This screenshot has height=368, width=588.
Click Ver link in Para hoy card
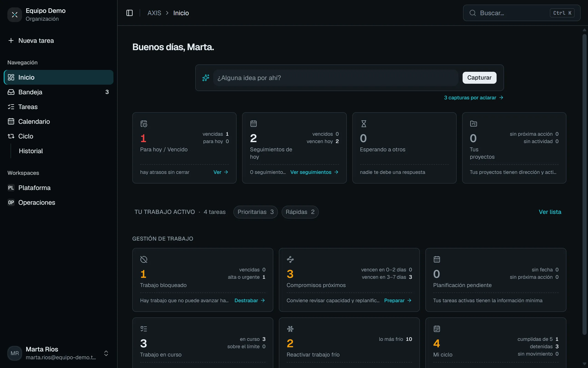221,172
